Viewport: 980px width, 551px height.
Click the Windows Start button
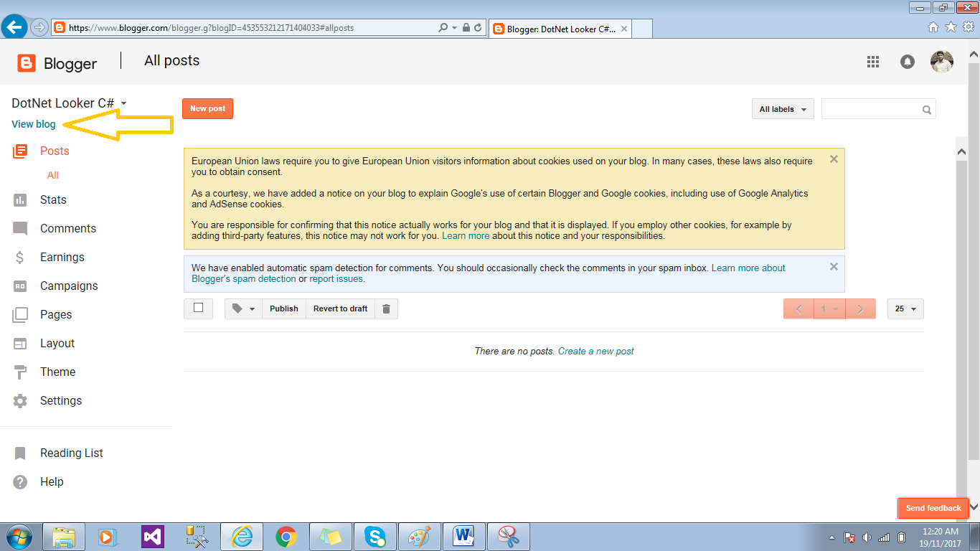19,537
